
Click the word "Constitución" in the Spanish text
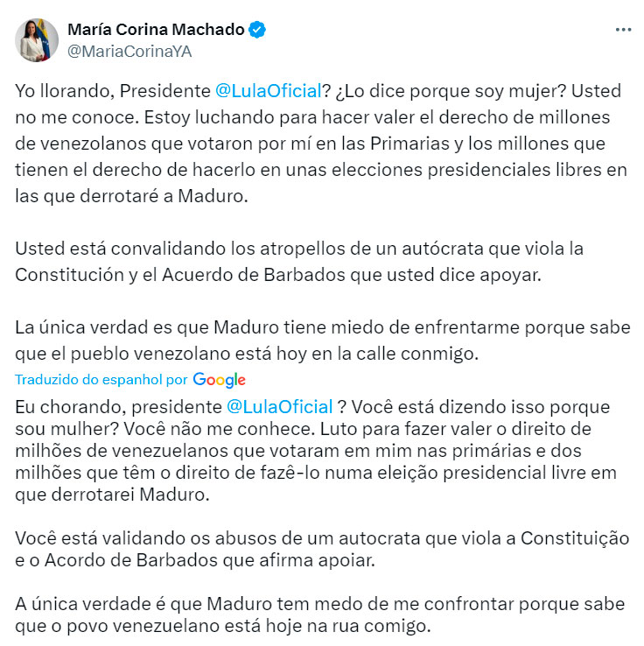point(67,274)
